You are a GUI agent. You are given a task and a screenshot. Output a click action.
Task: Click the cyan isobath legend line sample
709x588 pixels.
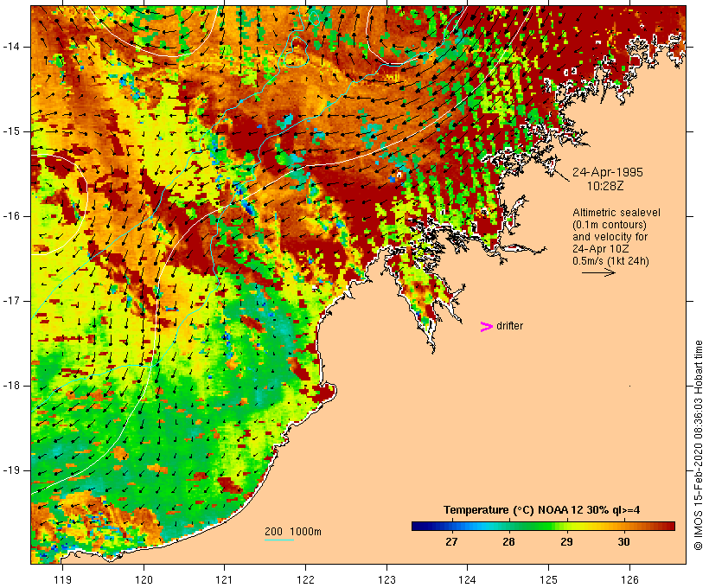[x=279, y=540]
